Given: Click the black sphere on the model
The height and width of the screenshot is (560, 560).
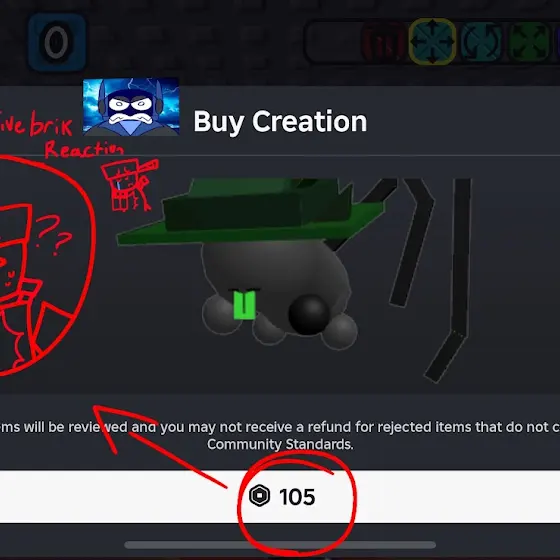Looking at the screenshot, I should [x=309, y=315].
